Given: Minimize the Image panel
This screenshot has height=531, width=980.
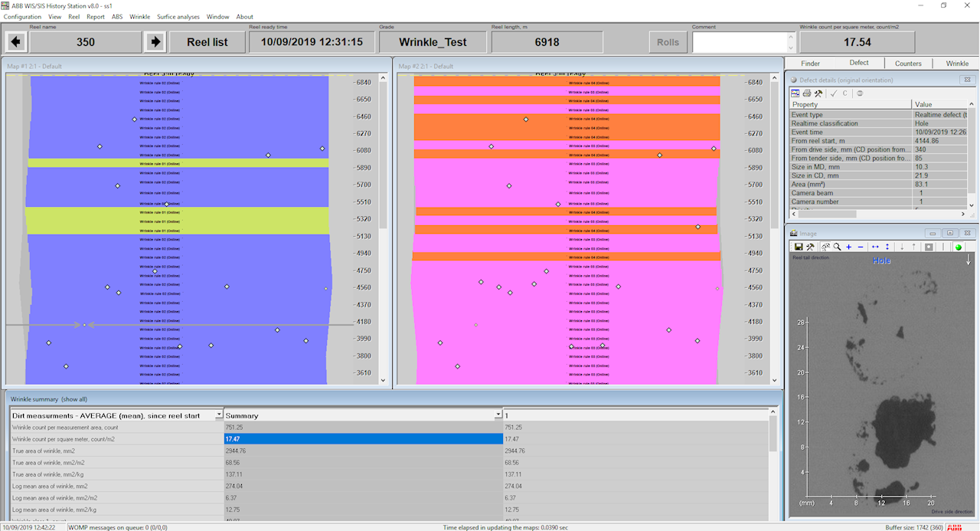Looking at the screenshot, I should click(x=933, y=233).
